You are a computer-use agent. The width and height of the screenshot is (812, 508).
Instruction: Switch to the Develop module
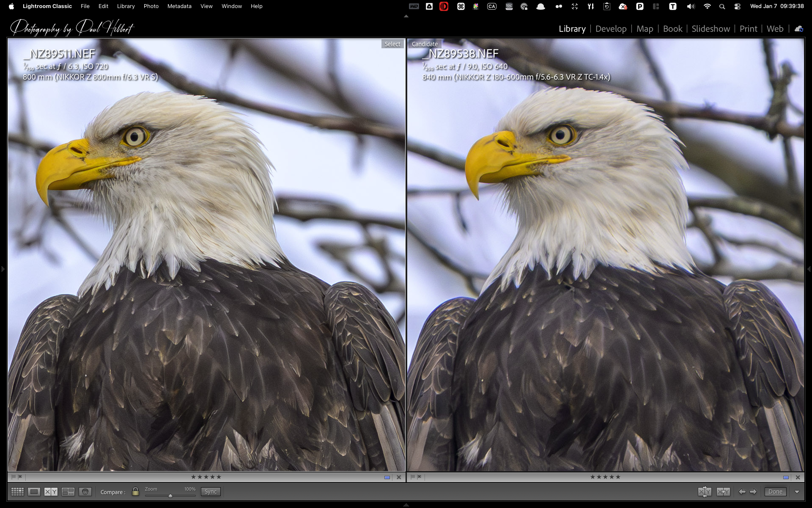pos(611,29)
